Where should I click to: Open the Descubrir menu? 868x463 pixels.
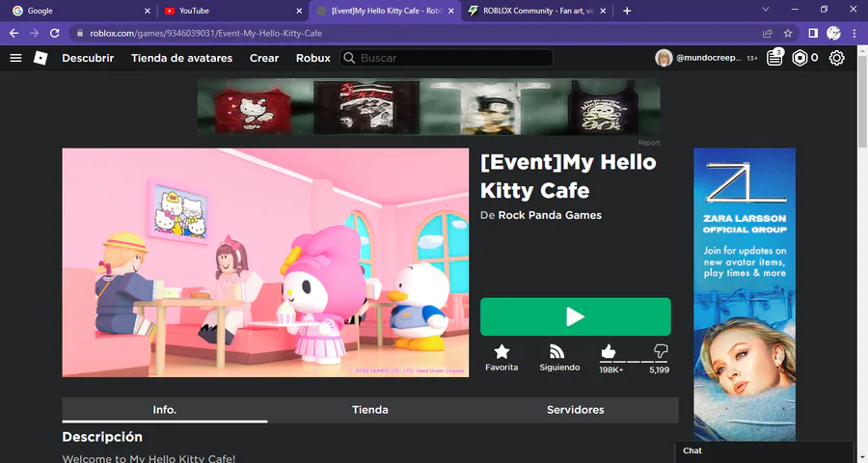pos(88,58)
